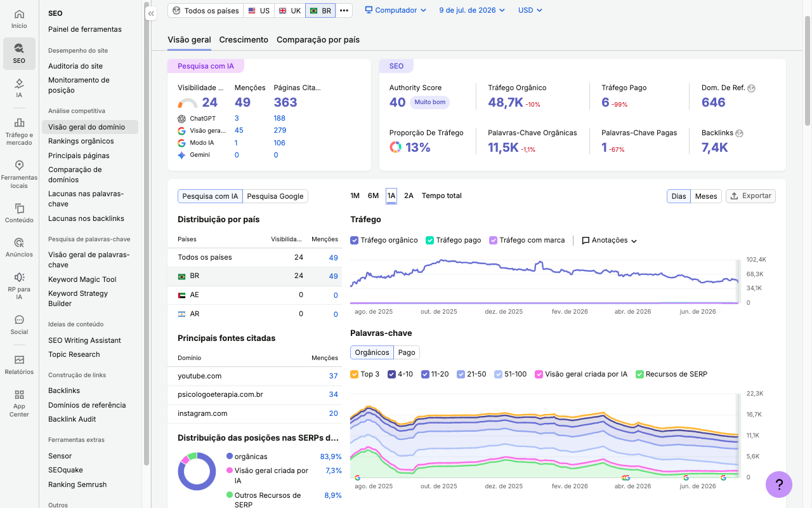Toggle Visão geral criada por IA checkbox
Image resolution: width=812 pixels, height=508 pixels.
[539, 375]
